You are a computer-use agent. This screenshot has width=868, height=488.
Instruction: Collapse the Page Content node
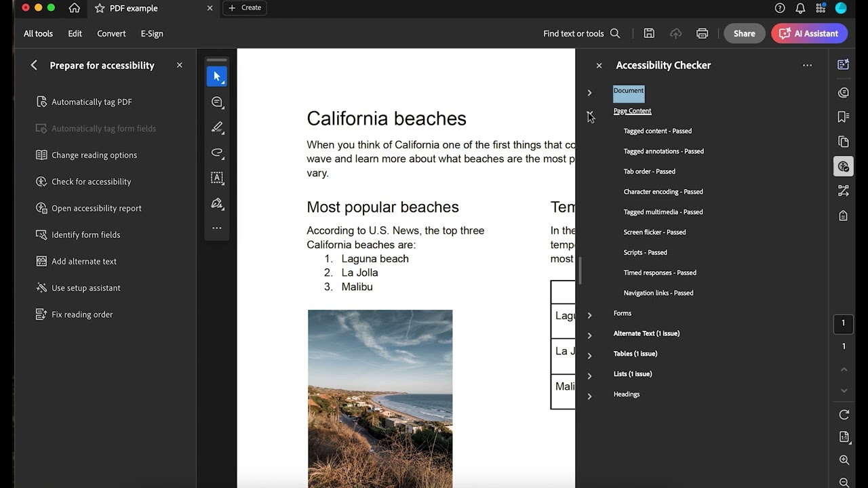[589, 113]
